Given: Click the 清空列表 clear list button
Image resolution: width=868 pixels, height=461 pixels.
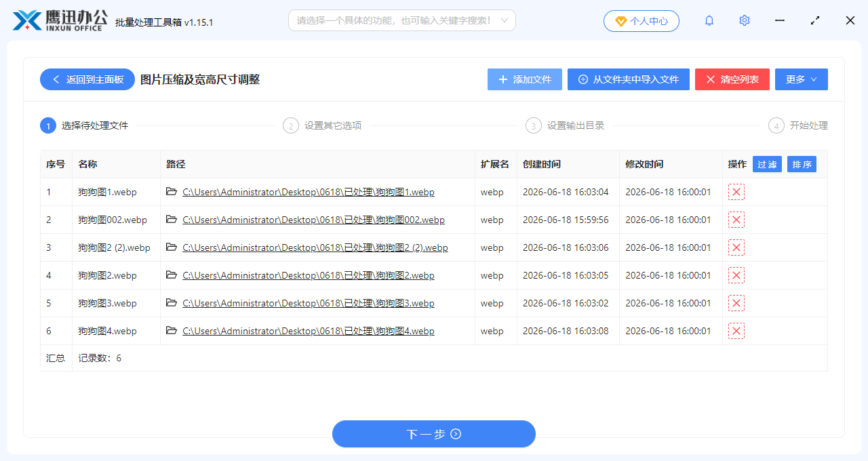Looking at the screenshot, I should coord(732,79).
